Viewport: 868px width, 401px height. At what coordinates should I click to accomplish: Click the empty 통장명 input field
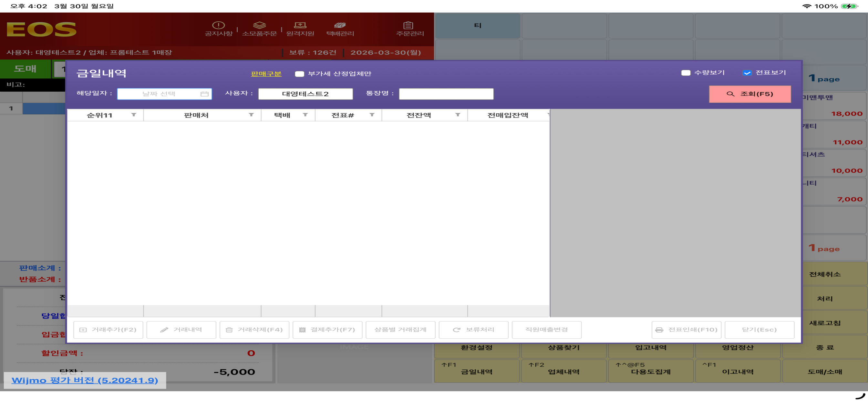pos(446,94)
